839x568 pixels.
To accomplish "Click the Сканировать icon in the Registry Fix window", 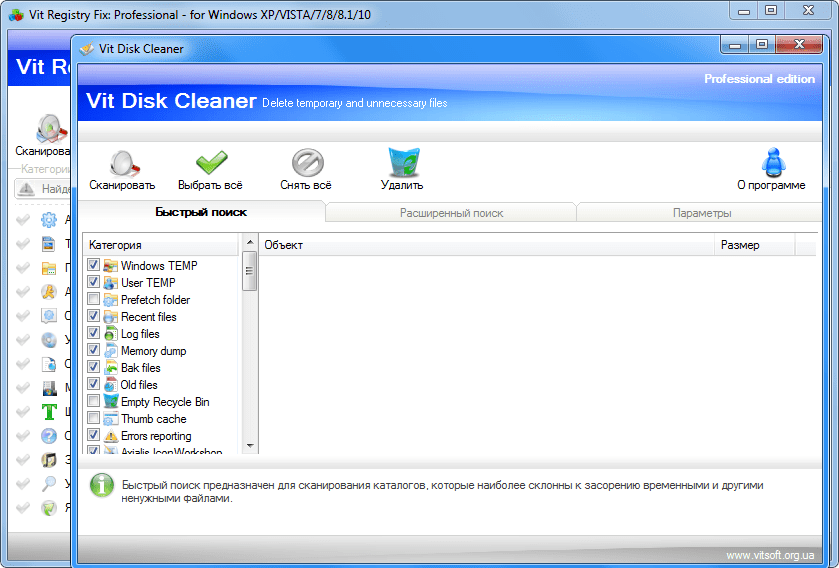I will pyautogui.click(x=51, y=128).
